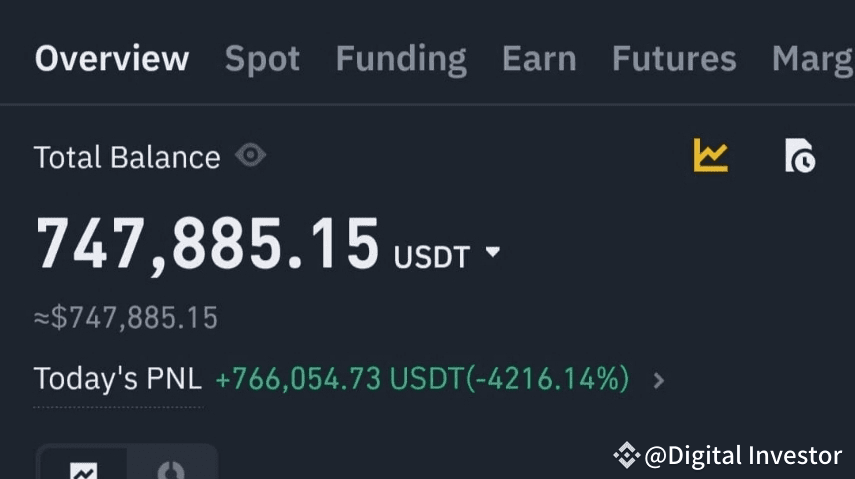Open the yellow PNL analysis chart icon
This screenshot has width=855, height=479.
tap(711, 155)
